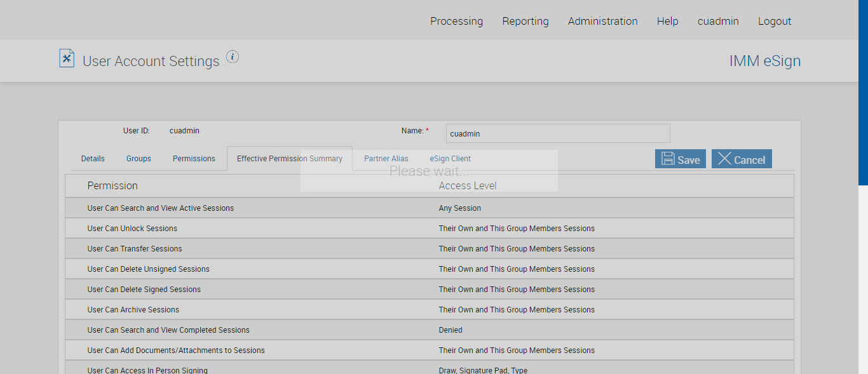Click the 'Draw, Signature Pad, Type' value

click(x=483, y=370)
